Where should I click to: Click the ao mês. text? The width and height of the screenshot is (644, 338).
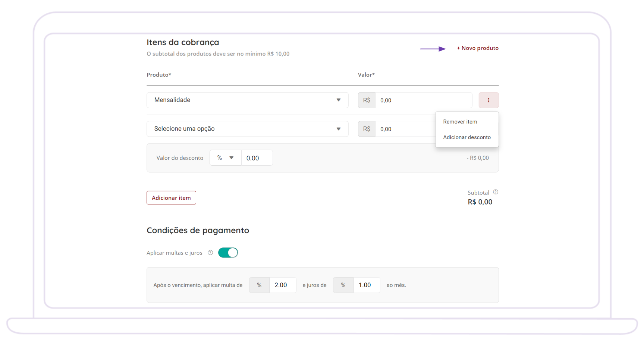pyautogui.click(x=396, y=285)
